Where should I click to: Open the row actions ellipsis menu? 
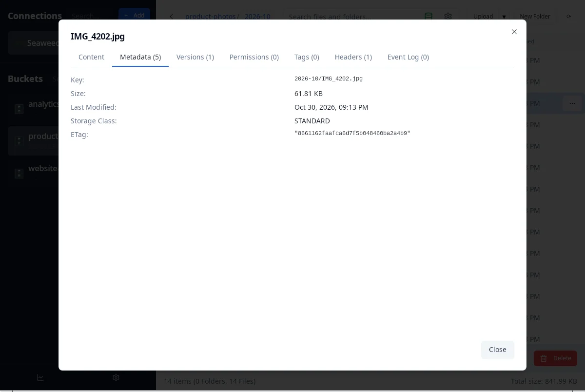point(572,103)
